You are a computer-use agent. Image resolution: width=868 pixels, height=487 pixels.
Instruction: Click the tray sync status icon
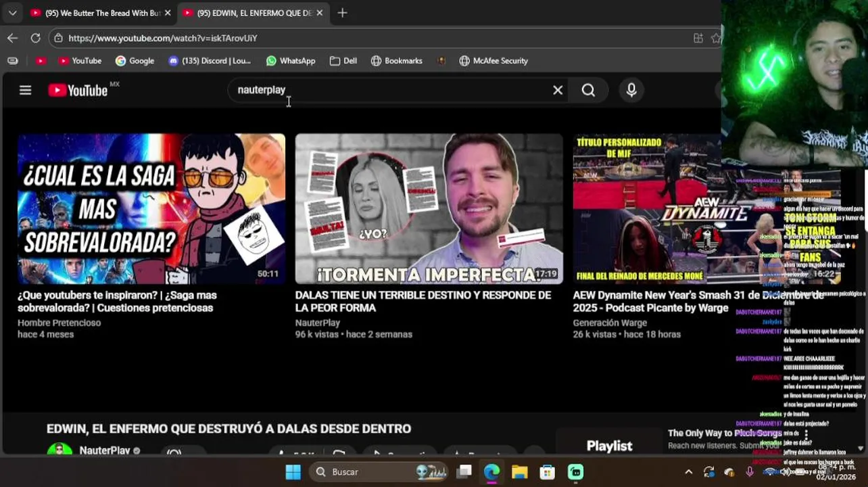708,472
